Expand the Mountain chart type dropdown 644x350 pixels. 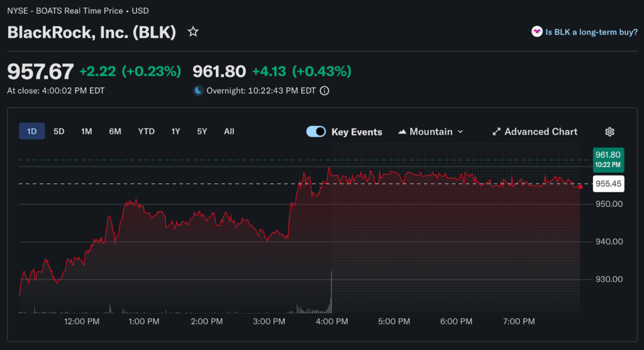[460, 132]
